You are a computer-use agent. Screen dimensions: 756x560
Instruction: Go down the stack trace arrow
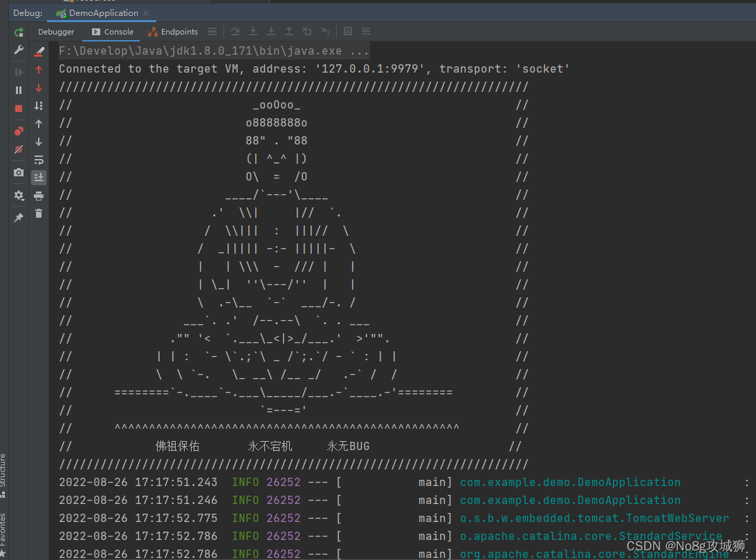click(39, 142)
